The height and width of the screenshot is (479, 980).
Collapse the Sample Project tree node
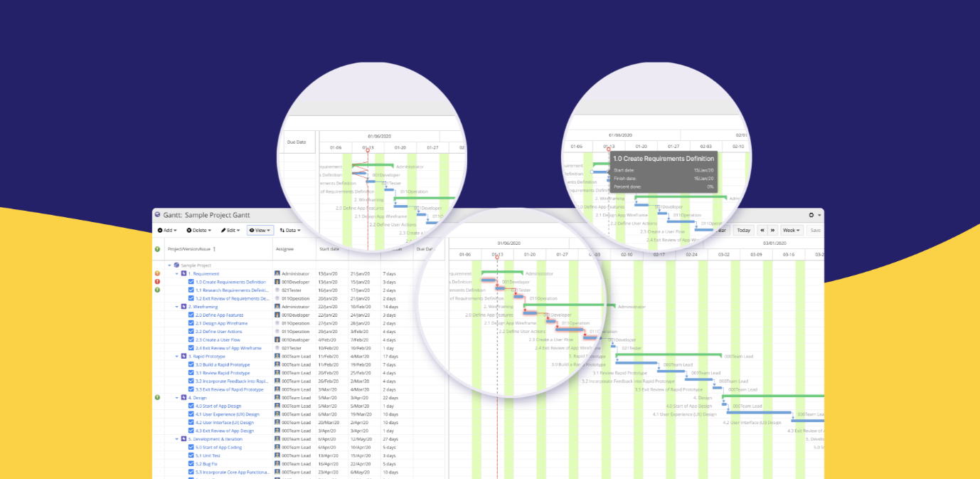point(170,265)
